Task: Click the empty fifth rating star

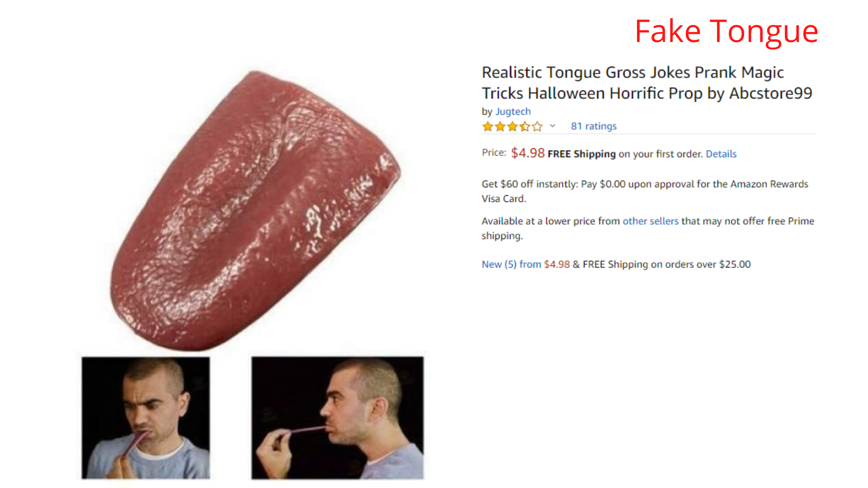Action: (x=537, y=127)
